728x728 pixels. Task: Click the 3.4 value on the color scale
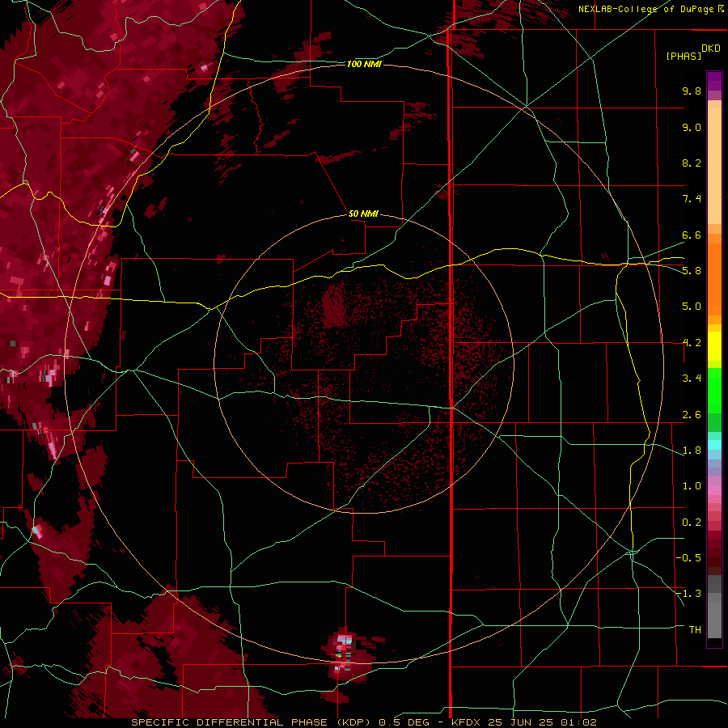click(x=692, y=379)
